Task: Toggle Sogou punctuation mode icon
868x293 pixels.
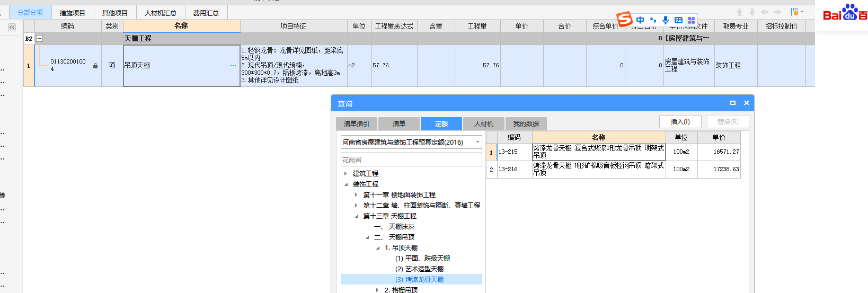Action: pyautogui.click(x=653, y=20)
